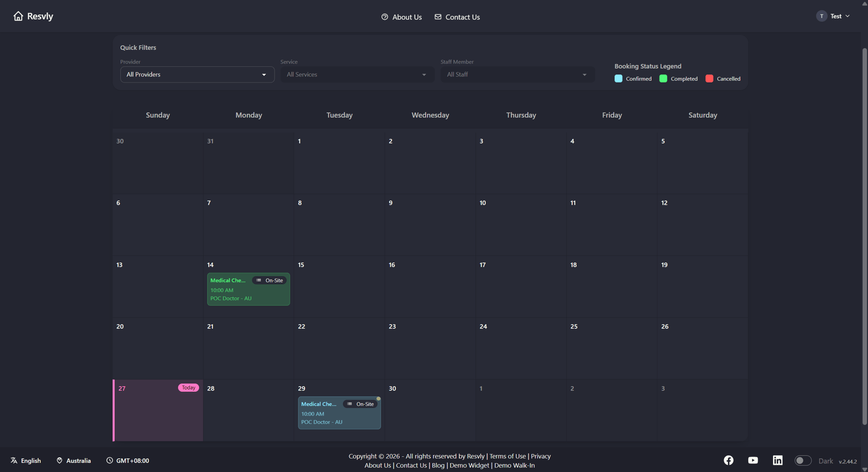This screenshot has width=868, height=472.
Task: Click the Resvly home icon
Action: coord(18,16)
